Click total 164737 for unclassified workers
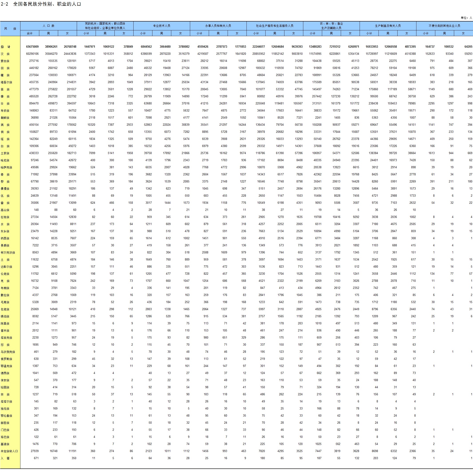Viewport: 473px width, 476px height. pyautogui.click(x=430, y=47)
